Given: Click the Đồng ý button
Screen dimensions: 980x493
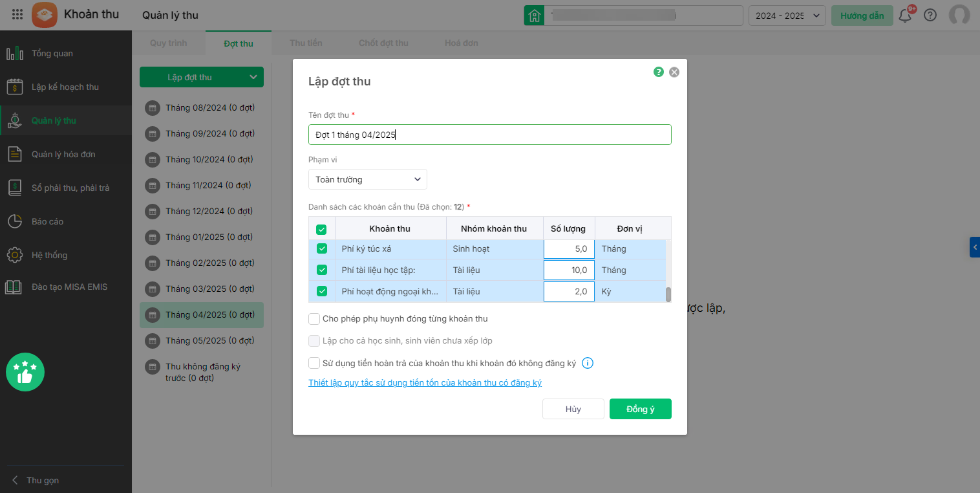Looking at the screenshot, I should (641, 409).
